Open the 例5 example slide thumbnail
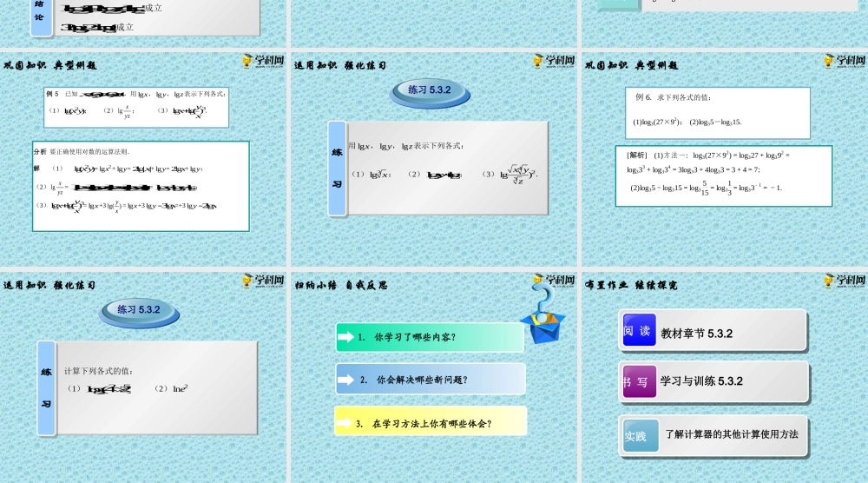 pyautogui.click(x=143, y=159)
